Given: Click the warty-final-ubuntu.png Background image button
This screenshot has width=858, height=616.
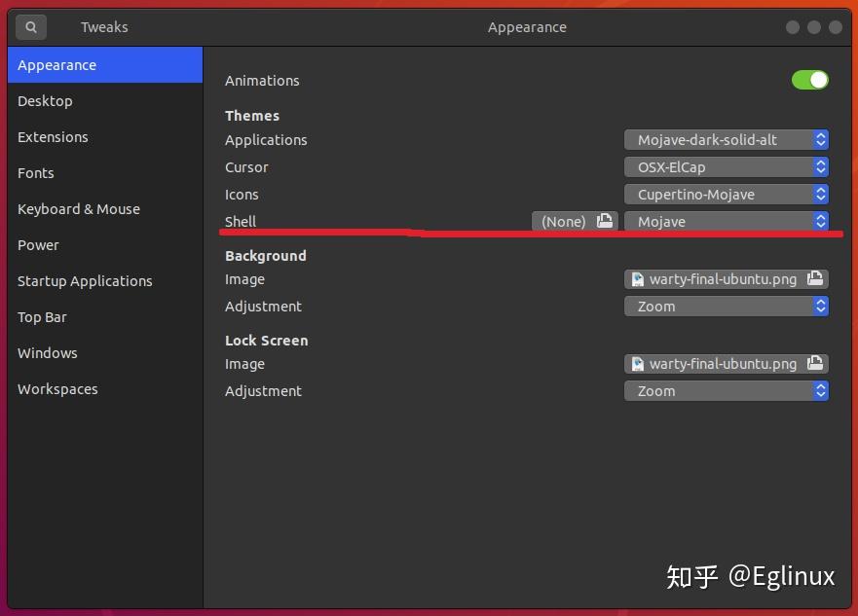Looking at the screenshot, I should tap(721, 278).
